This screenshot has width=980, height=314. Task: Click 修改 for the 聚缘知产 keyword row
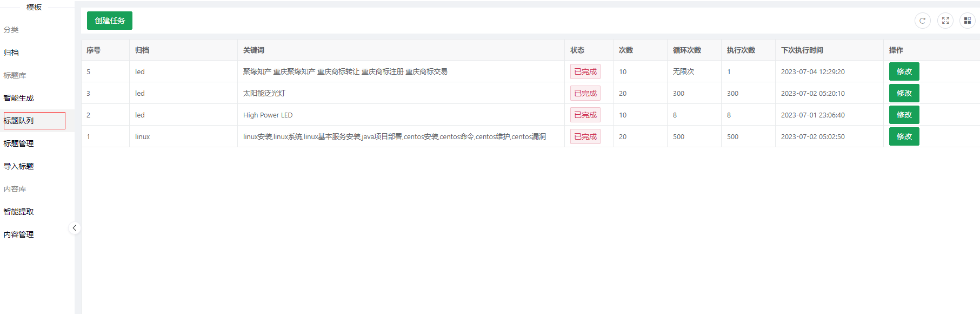click(904, 71)
